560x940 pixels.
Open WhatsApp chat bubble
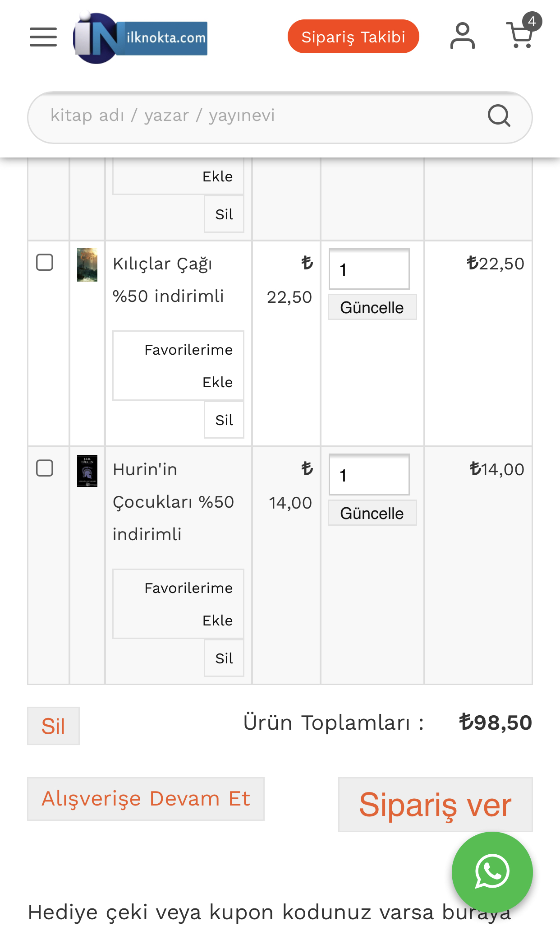[492, 871]
